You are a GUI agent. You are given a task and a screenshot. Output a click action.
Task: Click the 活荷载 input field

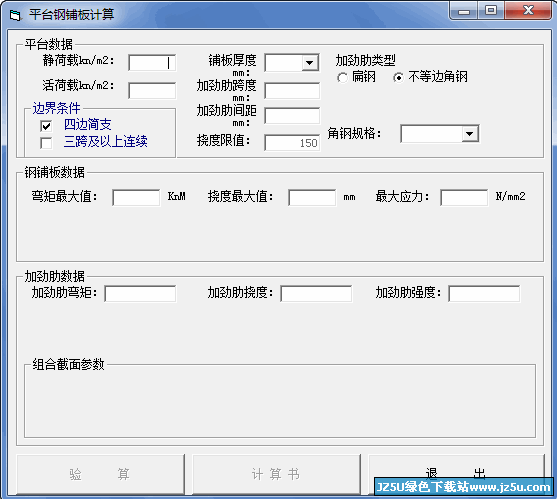[152, 91]
